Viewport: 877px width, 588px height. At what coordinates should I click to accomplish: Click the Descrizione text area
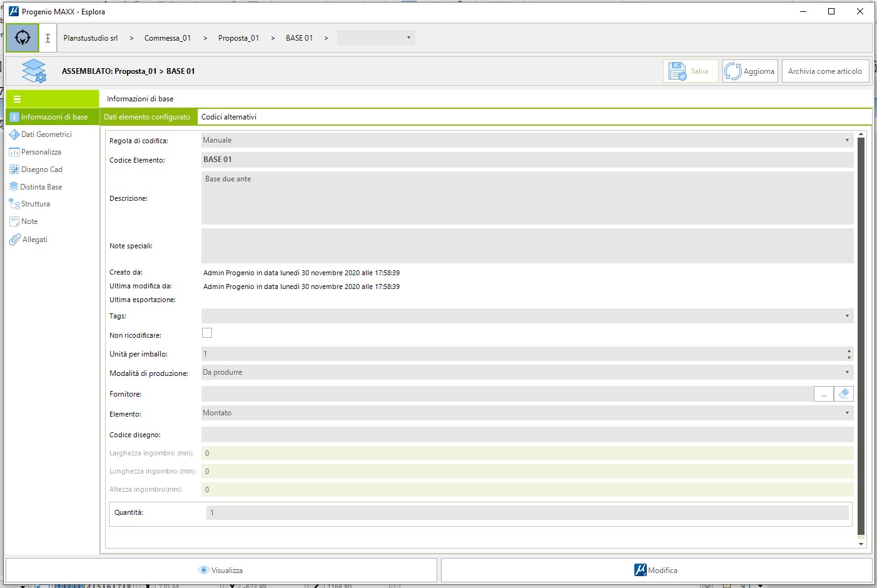coord(527,198)
